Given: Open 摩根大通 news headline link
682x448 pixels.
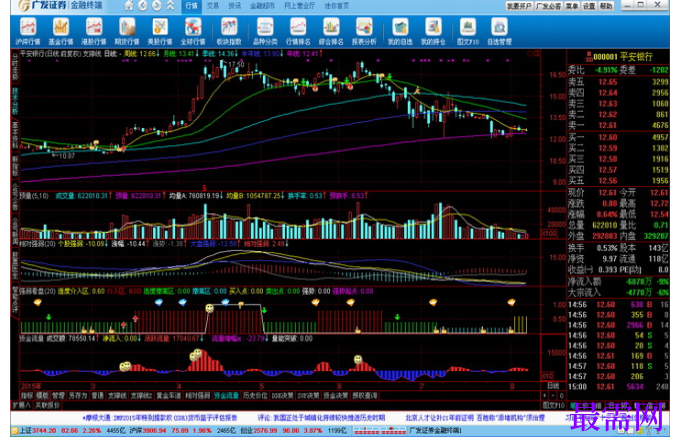Looking at the screenshot, I should tap(160, 418).
